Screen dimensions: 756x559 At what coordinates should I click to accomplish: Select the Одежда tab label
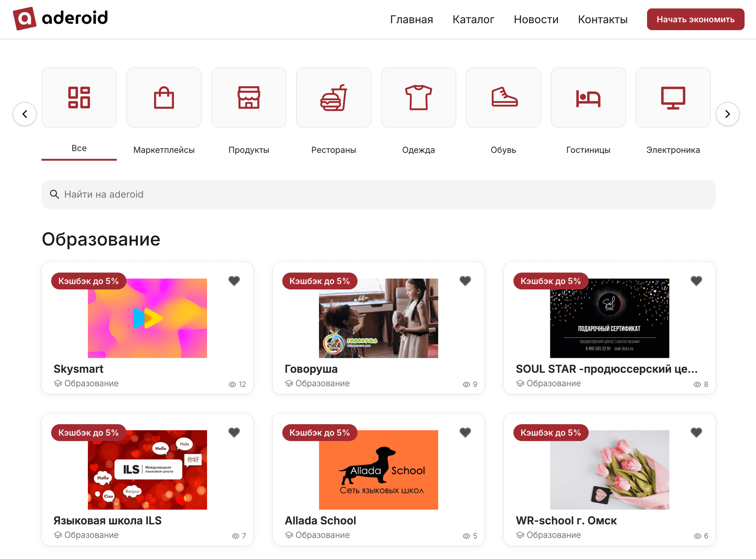coord(419,150)
